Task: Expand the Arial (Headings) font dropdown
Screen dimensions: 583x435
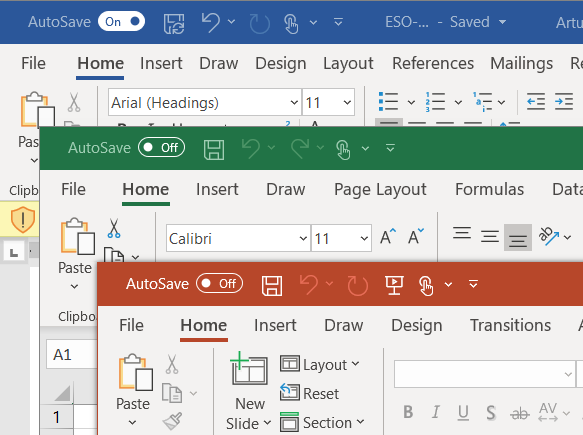Action: 294,102
